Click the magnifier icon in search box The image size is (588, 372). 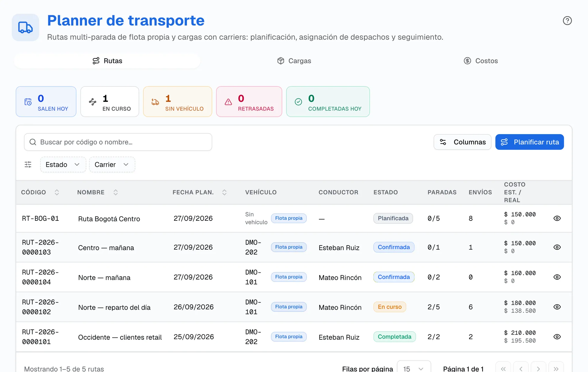point(33,142)
